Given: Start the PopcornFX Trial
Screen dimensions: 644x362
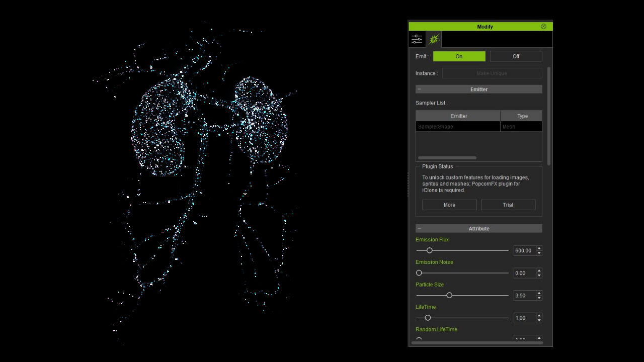Looking at the screenshot, I should 508,205.
